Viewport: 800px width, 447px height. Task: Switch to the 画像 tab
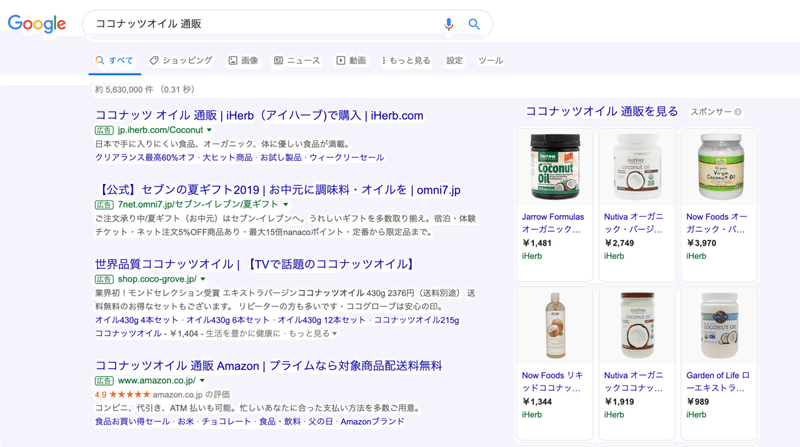click(x=243, y=60)
